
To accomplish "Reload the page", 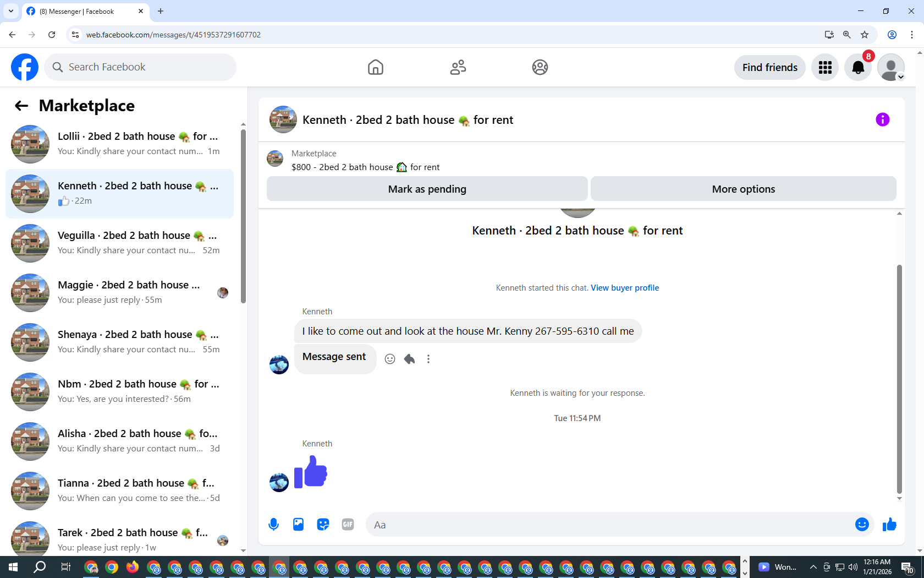I will tap(52, 35).
